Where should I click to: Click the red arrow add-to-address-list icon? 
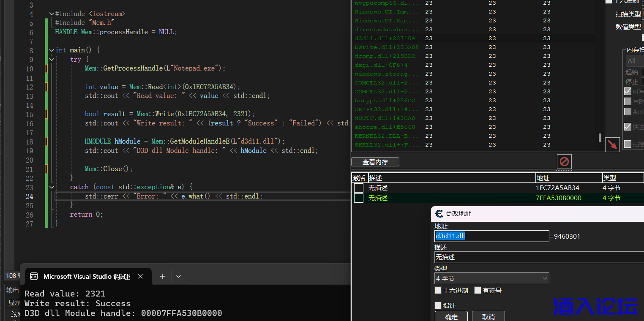coord(612,144)
